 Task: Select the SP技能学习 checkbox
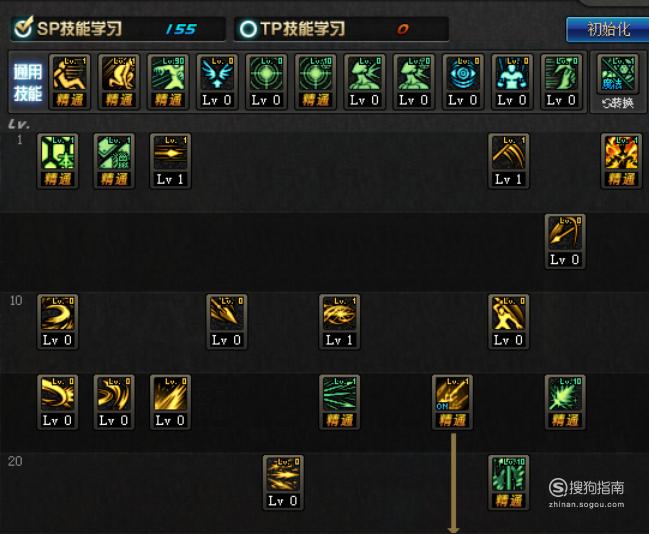pos(23,28)
